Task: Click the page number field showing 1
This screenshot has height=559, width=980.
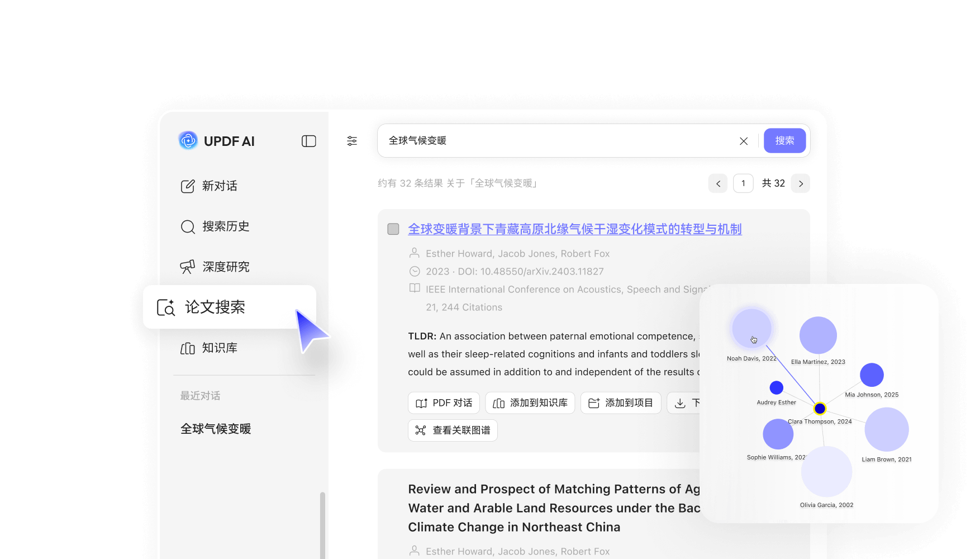Action: point(743,183)
